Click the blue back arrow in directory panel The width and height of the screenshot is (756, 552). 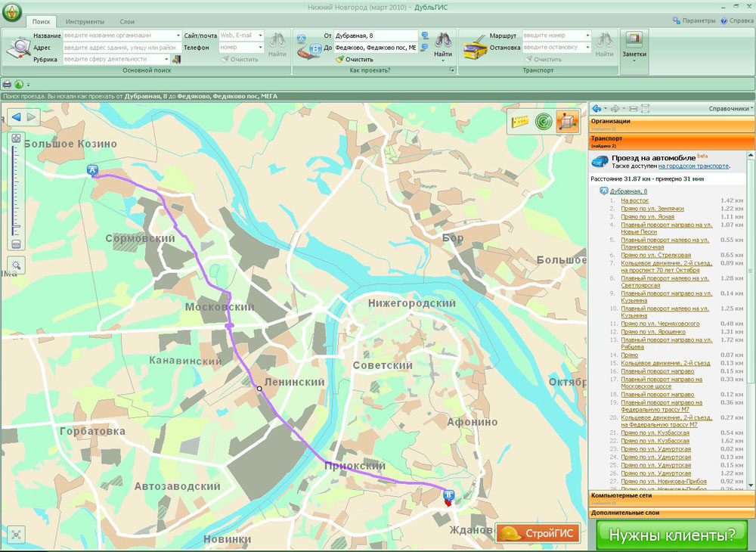click(597, 108)
